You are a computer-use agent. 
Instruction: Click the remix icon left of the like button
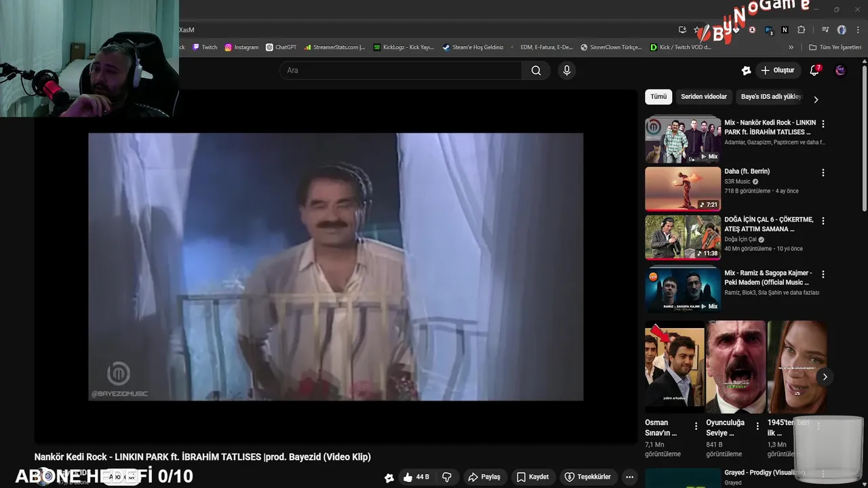point(389,477)
